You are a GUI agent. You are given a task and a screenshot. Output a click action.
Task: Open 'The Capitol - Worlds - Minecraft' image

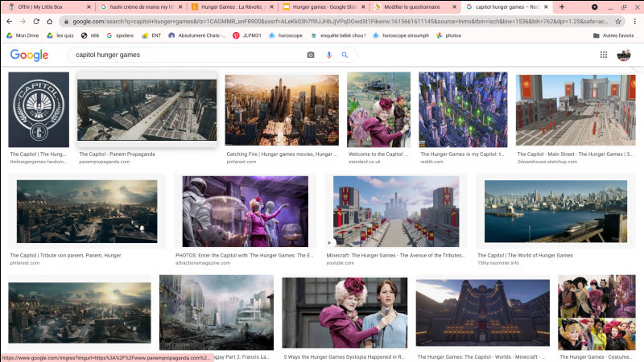pos(482,313)
